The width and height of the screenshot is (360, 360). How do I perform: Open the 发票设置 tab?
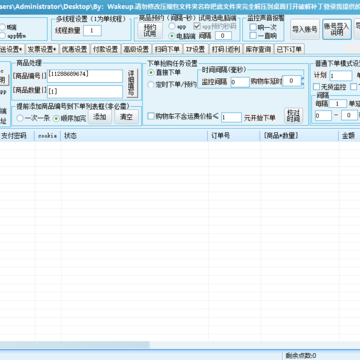pyautogui.click(x=42, y=49)
